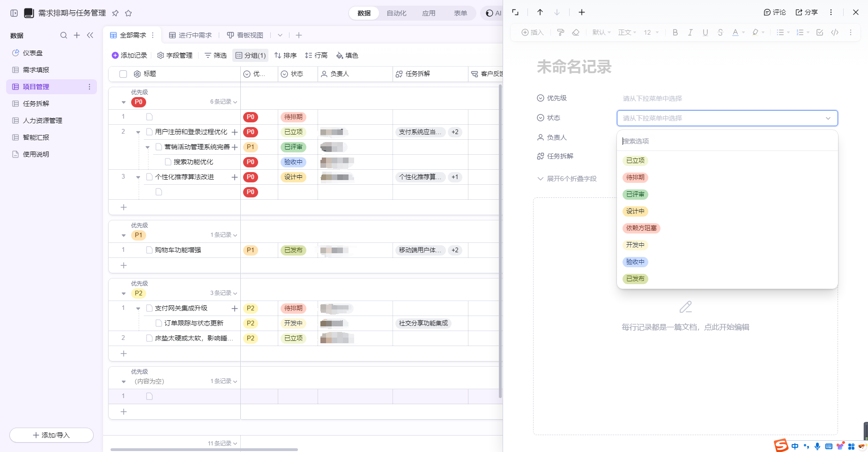This screenshot has height=452, width=868.
Task: Insert a to-do checkbox in editor
Action: [x=820, y=32]
